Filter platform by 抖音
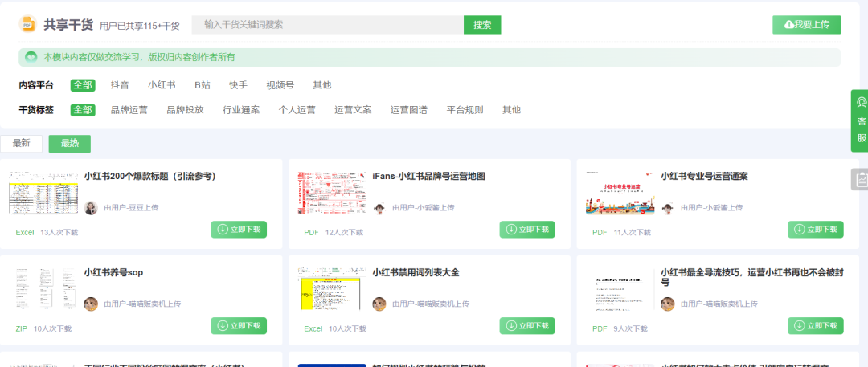 [120, 85]
